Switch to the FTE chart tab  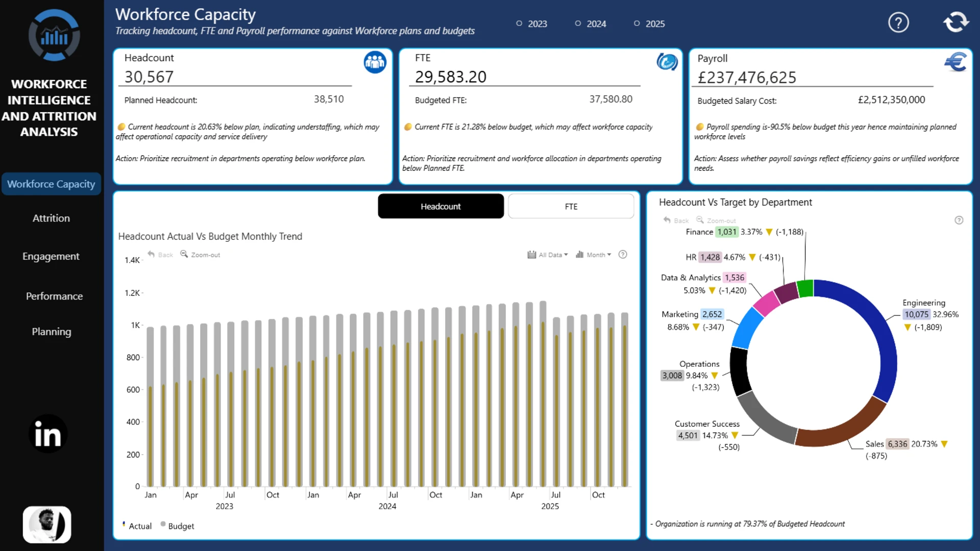tap(571, 207)
